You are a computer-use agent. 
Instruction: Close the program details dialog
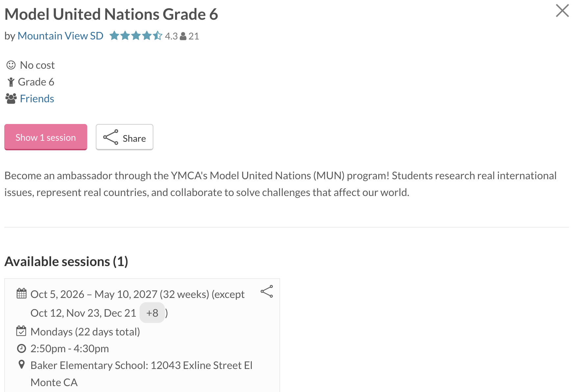click(x=562, y=11)
